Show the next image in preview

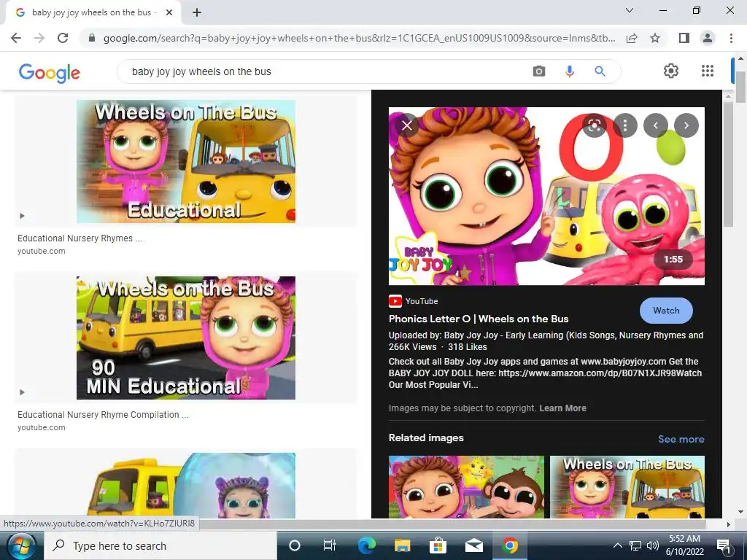pyautogui.click(x=686, y=125)
